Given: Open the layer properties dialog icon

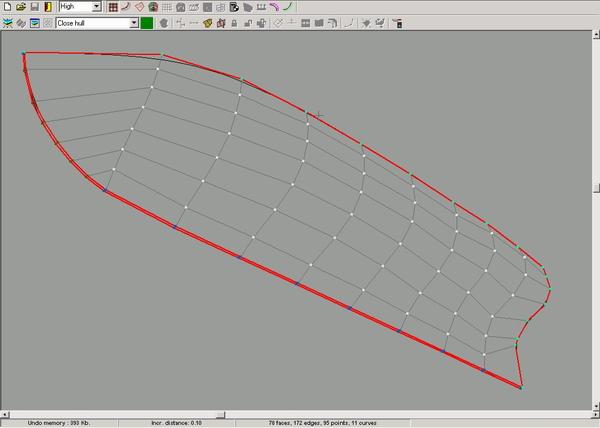Looking at the screenshot, I should [x=34, y=21].
